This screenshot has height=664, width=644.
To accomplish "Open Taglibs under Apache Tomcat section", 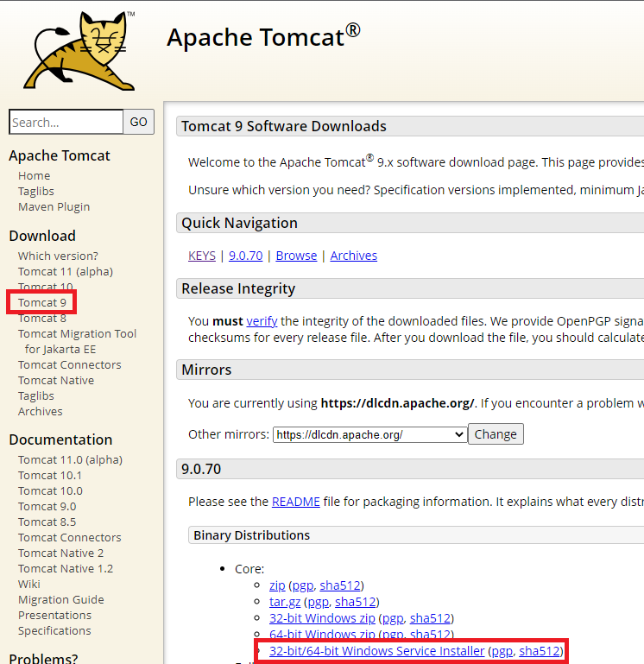I will [x=36, y=191].
